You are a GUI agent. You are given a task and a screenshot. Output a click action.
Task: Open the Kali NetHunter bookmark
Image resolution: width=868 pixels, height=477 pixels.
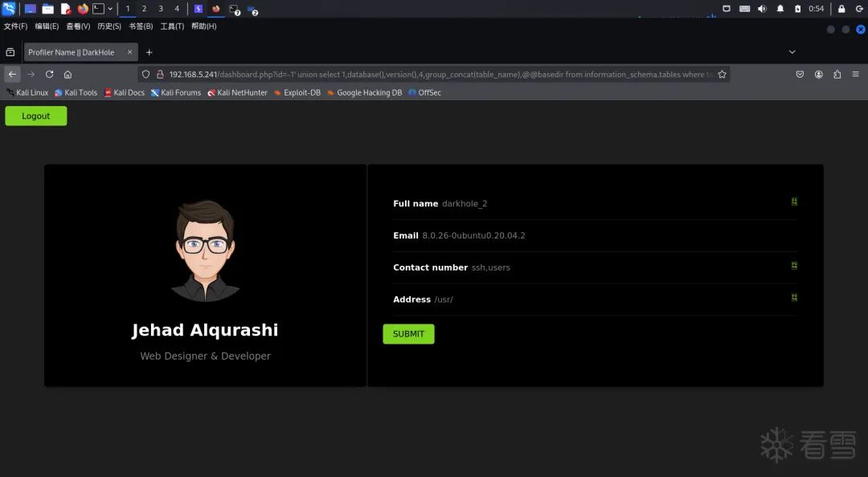coord(237,92)
